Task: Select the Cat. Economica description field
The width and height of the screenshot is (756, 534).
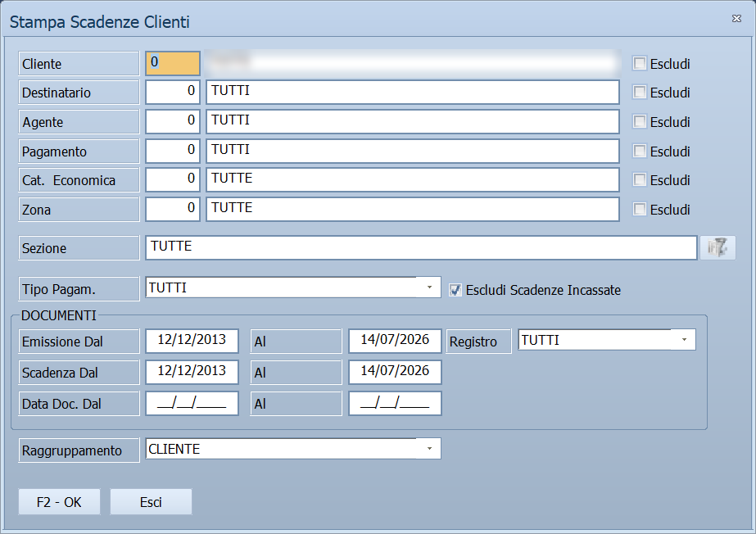Action: [413, 179]
